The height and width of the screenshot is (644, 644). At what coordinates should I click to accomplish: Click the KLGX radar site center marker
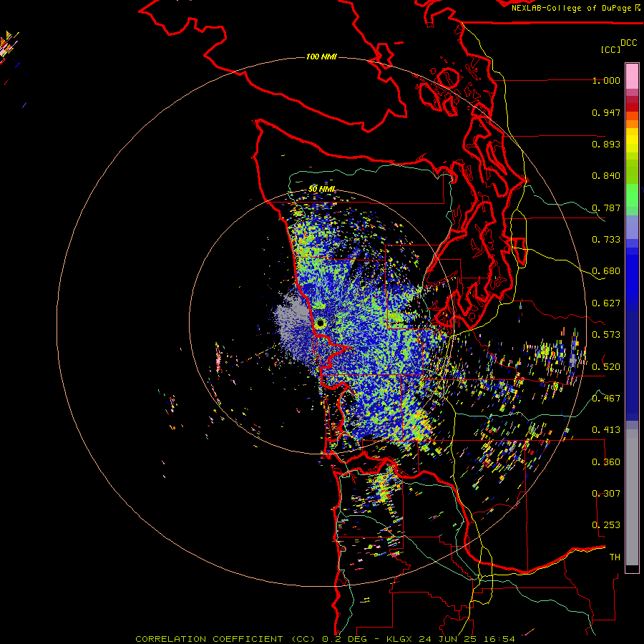pos(320,323)
